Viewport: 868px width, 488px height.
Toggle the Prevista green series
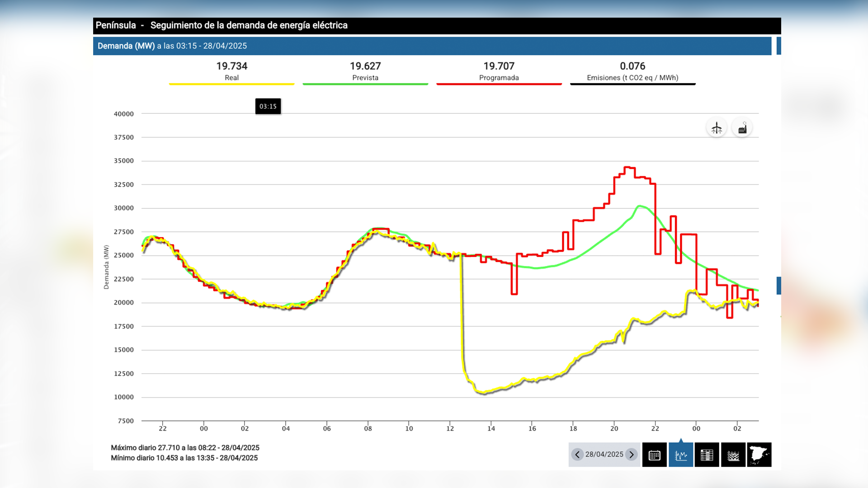[365, 72]
